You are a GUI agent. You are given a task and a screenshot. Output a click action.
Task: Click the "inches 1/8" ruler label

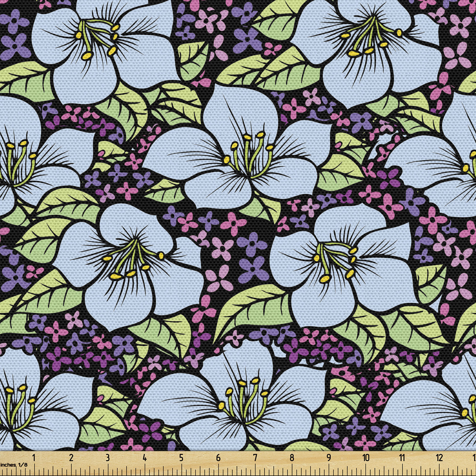(x=14, y=465)
